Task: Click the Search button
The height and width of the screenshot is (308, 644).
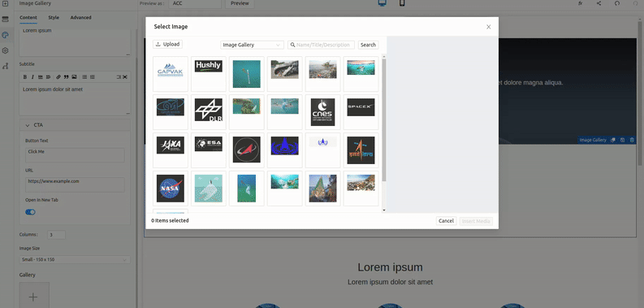Action: pos(368,45)
